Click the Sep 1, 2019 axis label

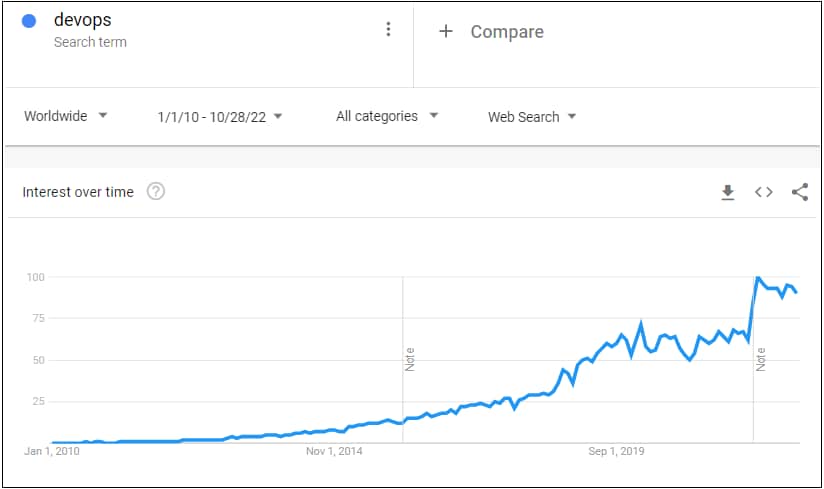click(616, 451)
